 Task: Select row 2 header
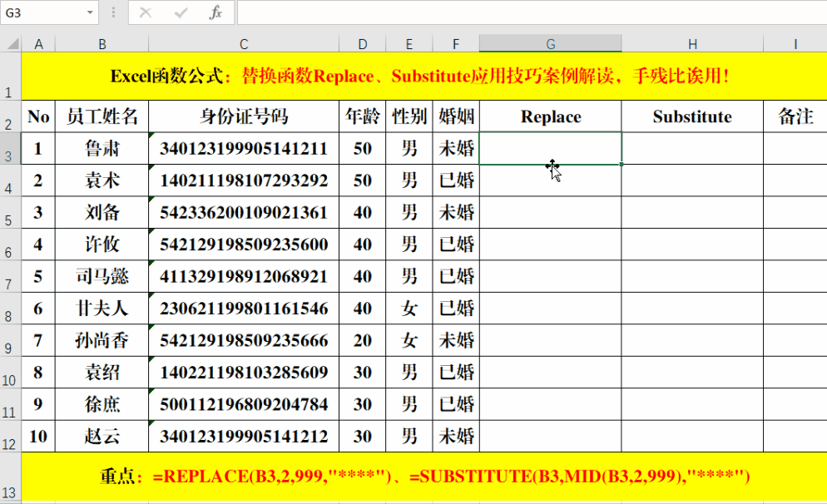tap(11, 116)
